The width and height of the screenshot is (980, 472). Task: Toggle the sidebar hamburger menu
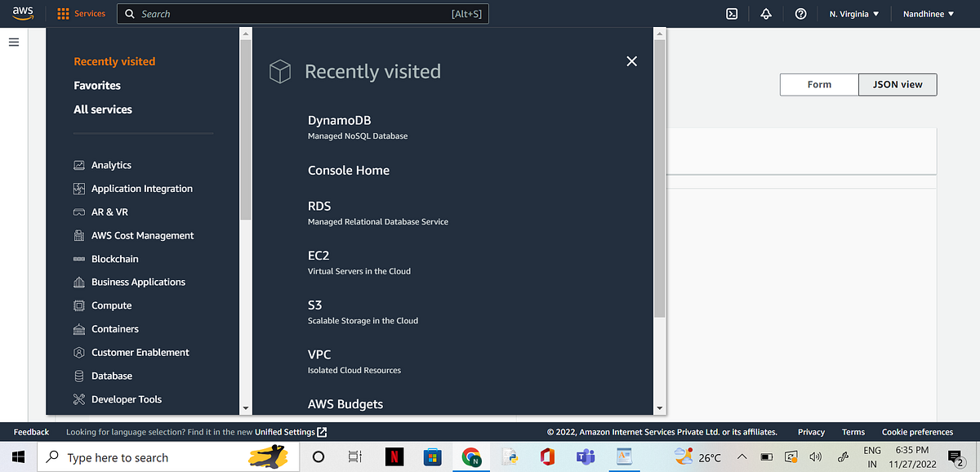[x=13, y=42]
